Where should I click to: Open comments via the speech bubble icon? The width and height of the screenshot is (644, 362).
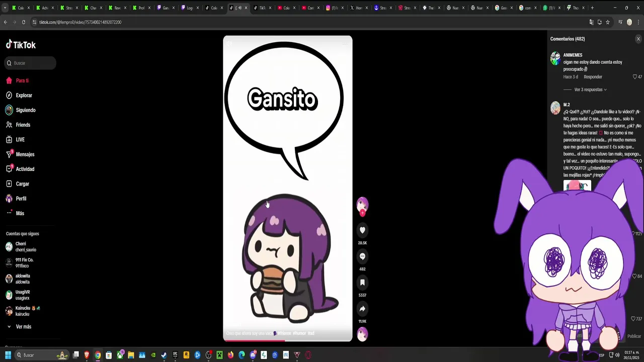(x=362, y=256)
